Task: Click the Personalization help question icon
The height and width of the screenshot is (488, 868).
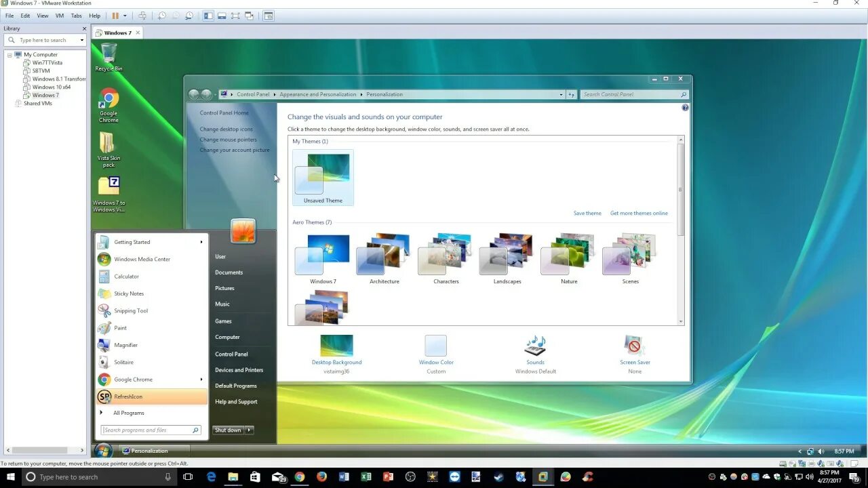Action: coord(685,108)
